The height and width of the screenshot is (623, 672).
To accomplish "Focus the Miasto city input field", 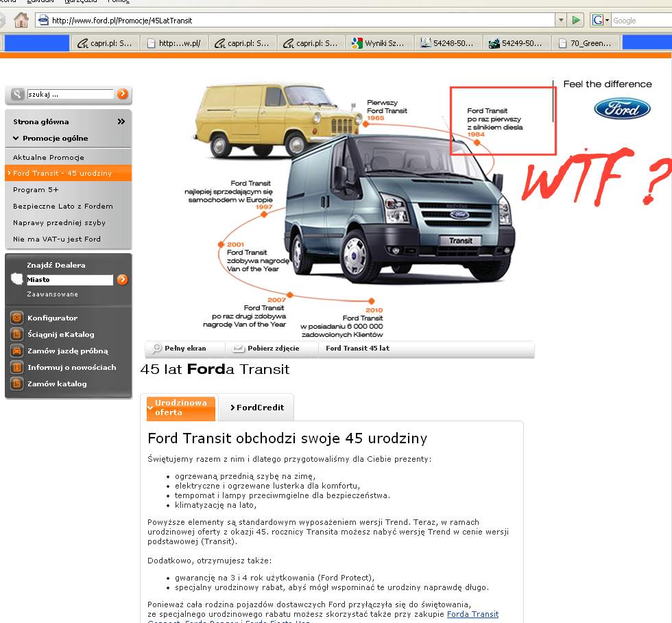I will click(70, 279).
